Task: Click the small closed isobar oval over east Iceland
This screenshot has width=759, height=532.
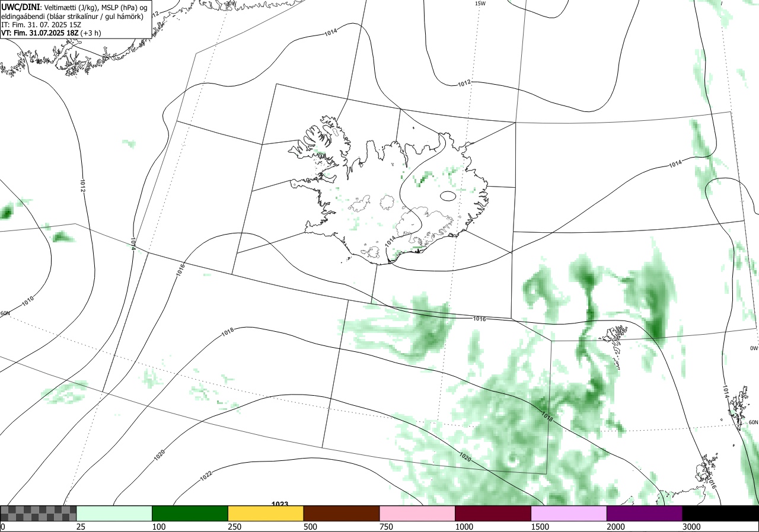Action: coord(448,196)
